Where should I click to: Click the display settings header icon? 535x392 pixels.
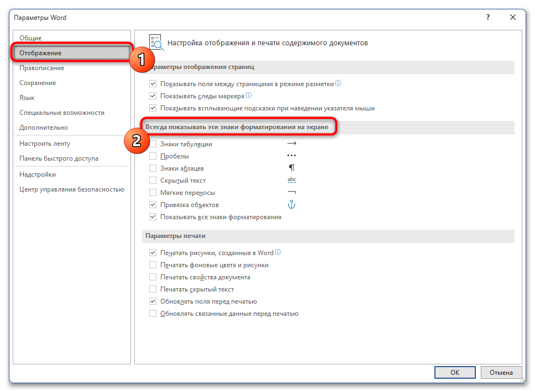tap(156, 43)
